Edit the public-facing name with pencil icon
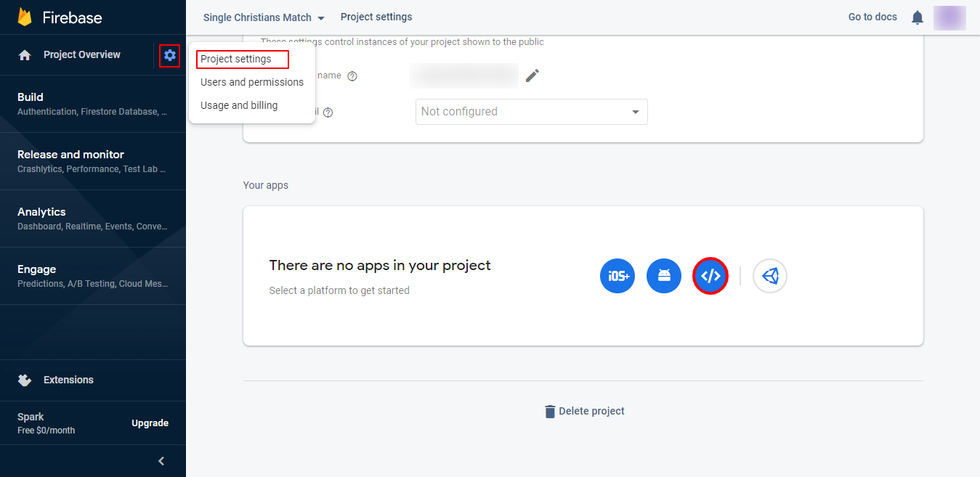The height and width of the screenshot is (477, 980). [x=532, y=76]
